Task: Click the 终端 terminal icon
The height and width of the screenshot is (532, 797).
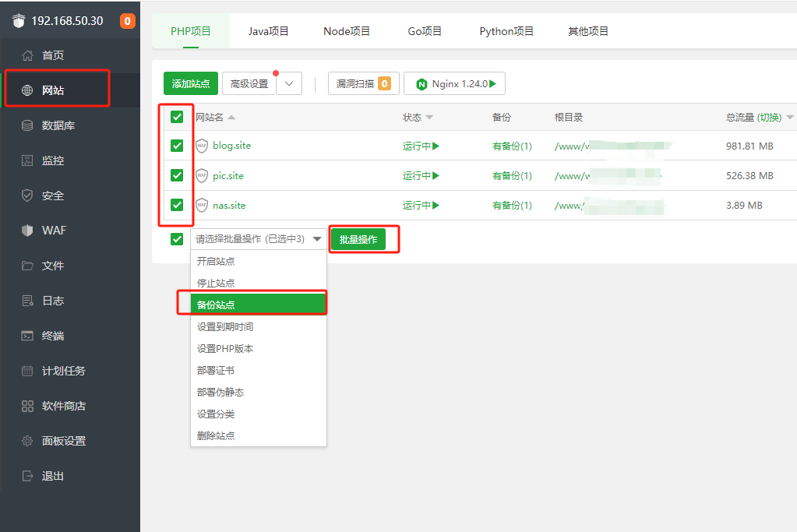Action: (28, 336)
